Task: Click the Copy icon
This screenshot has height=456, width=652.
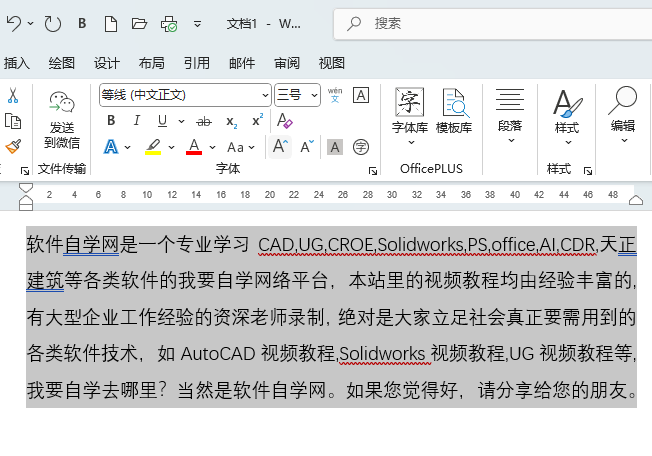Action: (x=13, y=121)
